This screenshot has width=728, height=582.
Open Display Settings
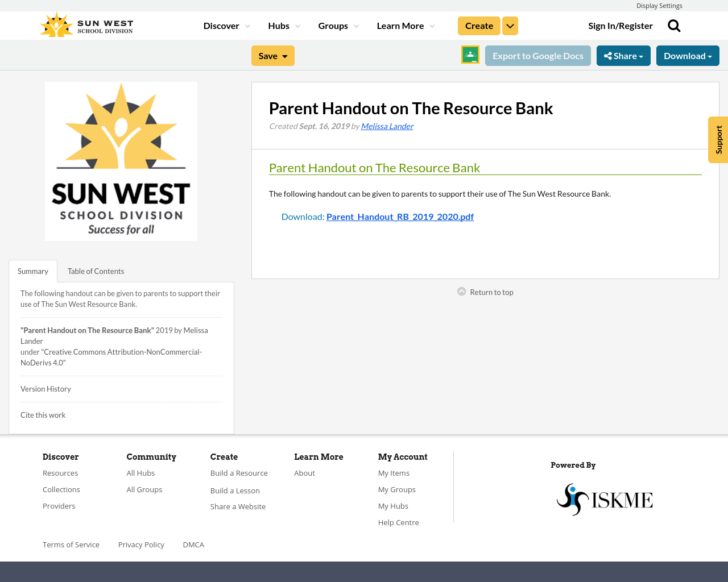pyautogui.click(x=659, y=5)
